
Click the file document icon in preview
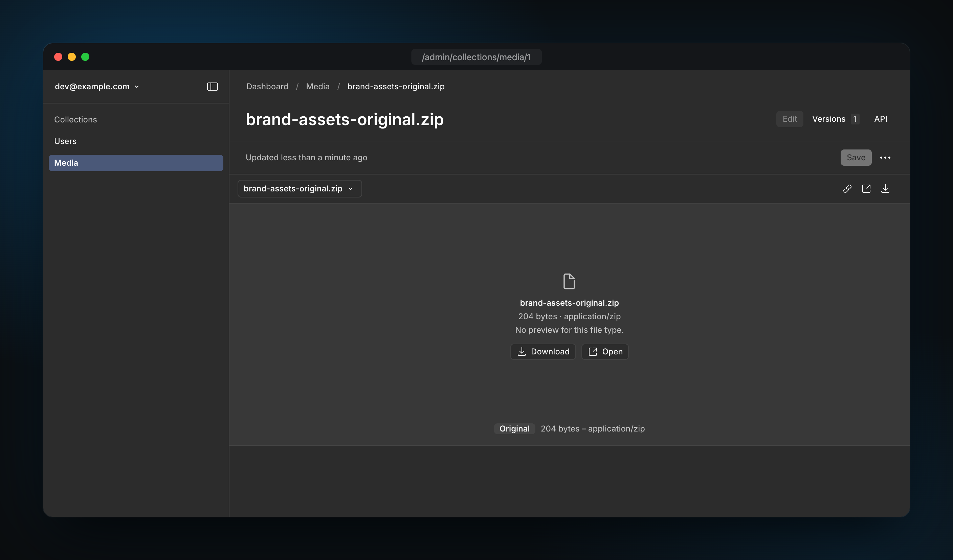[569, 281]
